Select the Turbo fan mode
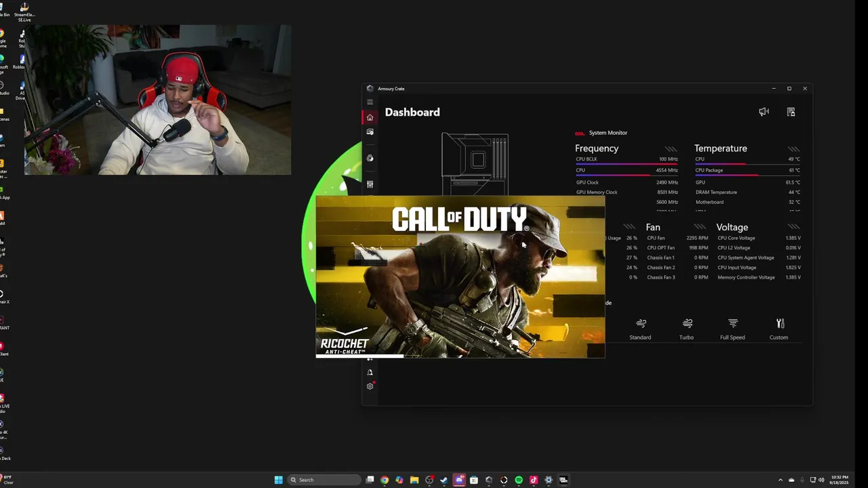 pyautogui.click(x=686, y=329)
